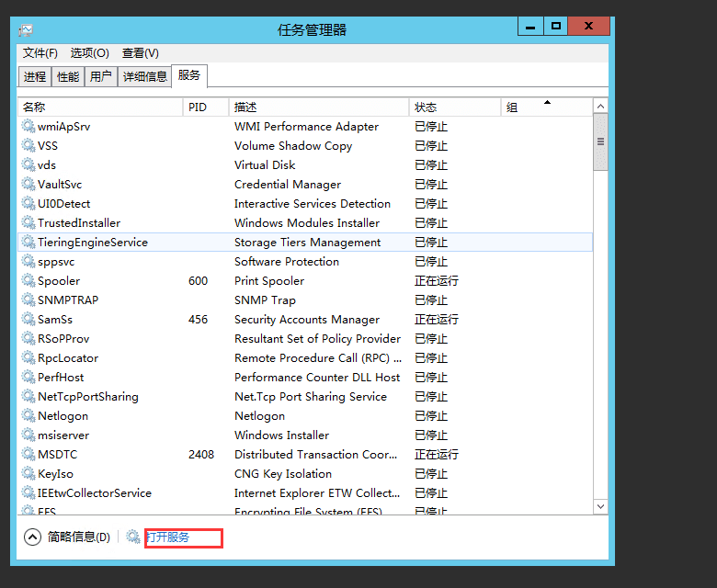Select the CNG Key Isolation description
The image size is (717, 588).
click(283, 474)
